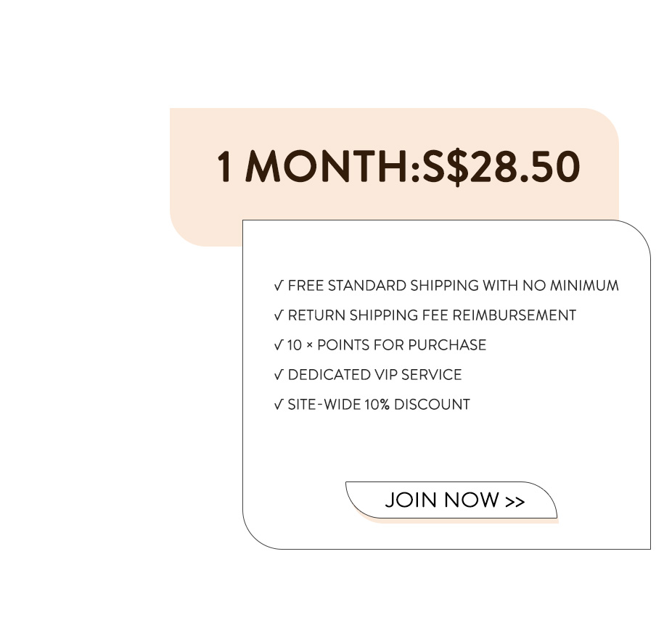672x620 pixels.
Task: Click the checkmark beside Free Standard Shipping
Action: pyautogui.click(x=279, y=286)
